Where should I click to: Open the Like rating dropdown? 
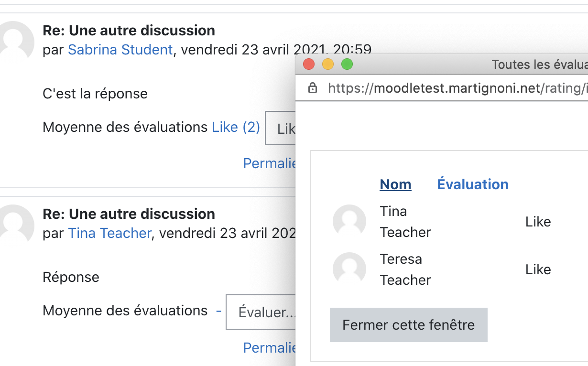[281, 129]
